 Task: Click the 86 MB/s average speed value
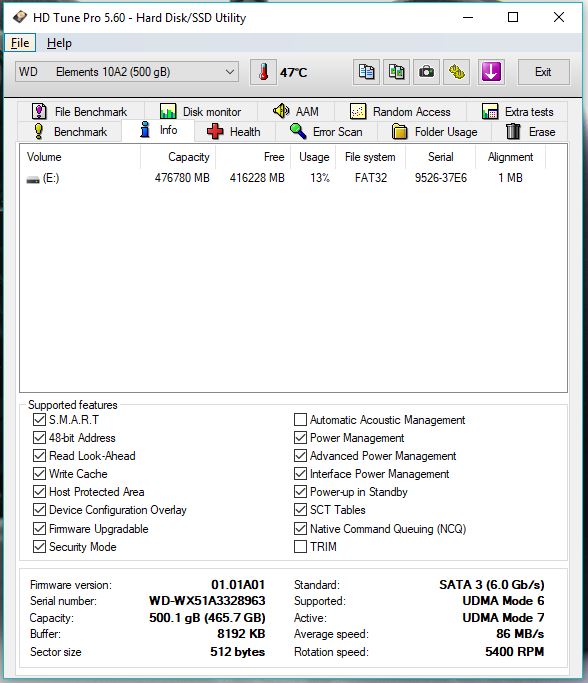tap(520, 634)
